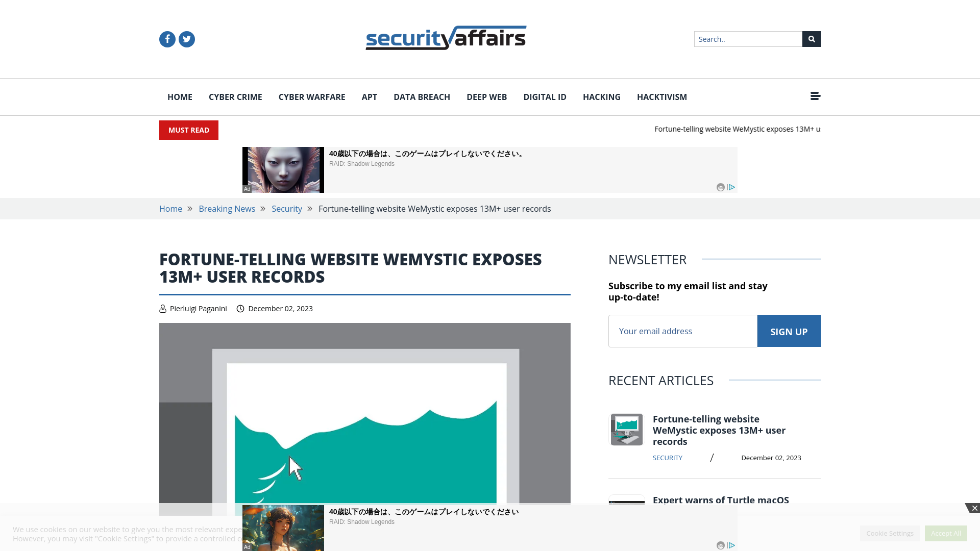Image resolution: width=980 pixels, height=551 pixels.
Task: Click the search text input field
Action: point(747,39)
